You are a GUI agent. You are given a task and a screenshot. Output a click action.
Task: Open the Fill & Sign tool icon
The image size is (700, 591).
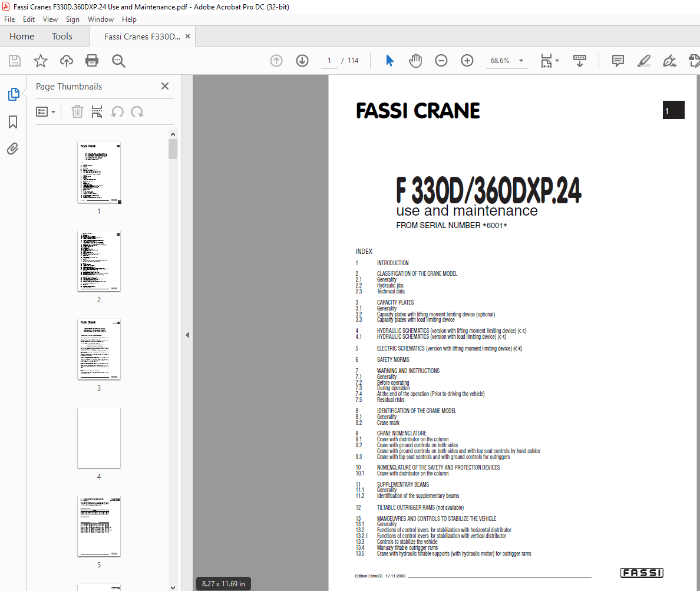pyautogui.click(x=670, y=61)
